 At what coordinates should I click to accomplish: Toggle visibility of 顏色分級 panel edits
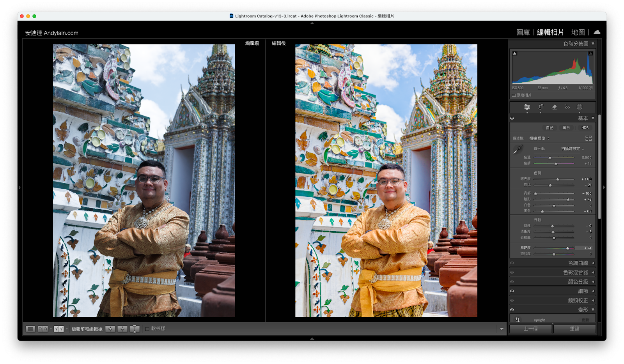(x=512, y=282)
